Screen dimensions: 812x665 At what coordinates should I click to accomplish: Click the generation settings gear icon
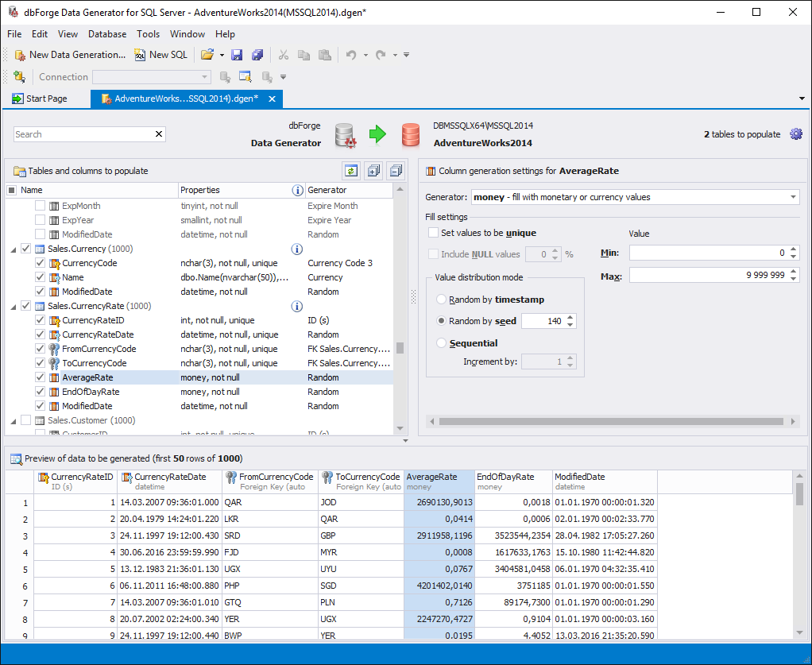796,134
